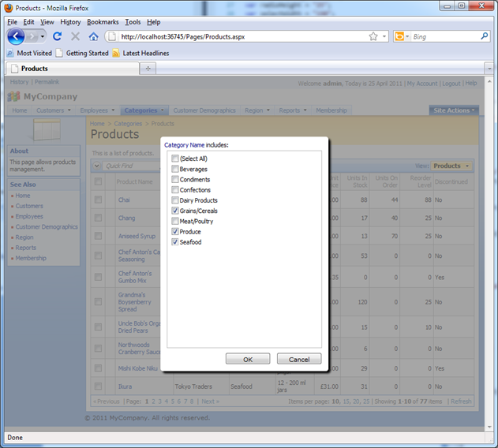Open a new tab with the plus button
Viewport: 498px width, 448px height.
[148, 69]
